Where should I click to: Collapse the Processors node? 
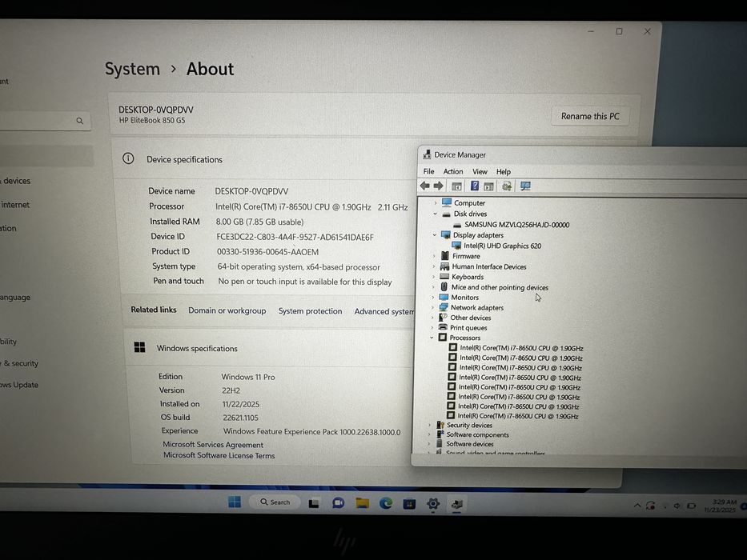(432, 337)
